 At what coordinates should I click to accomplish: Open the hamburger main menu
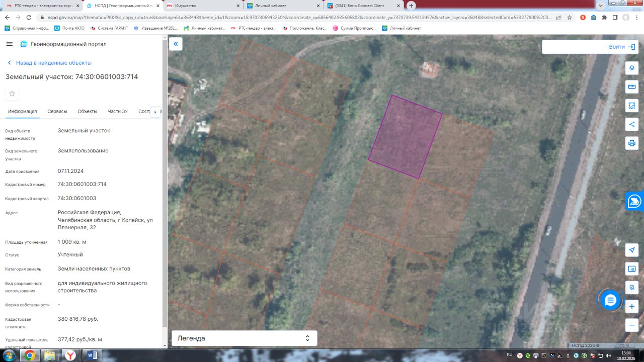tap(9, 44)
